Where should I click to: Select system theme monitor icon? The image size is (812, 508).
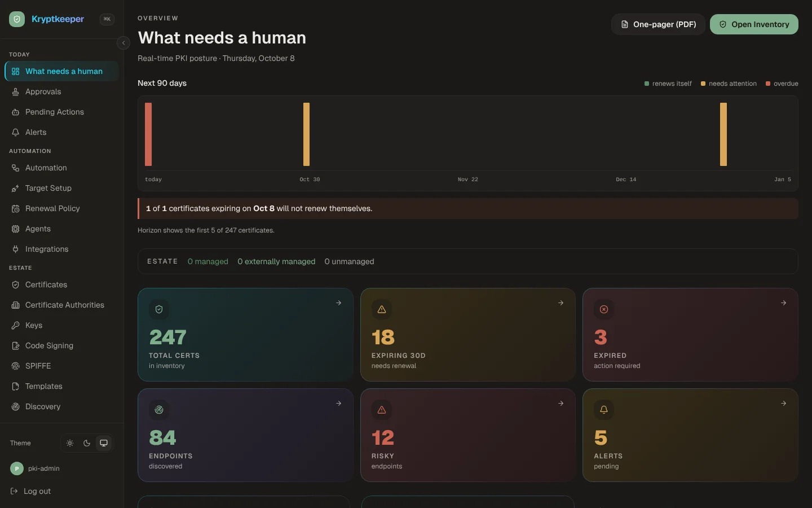click(104, 443)
